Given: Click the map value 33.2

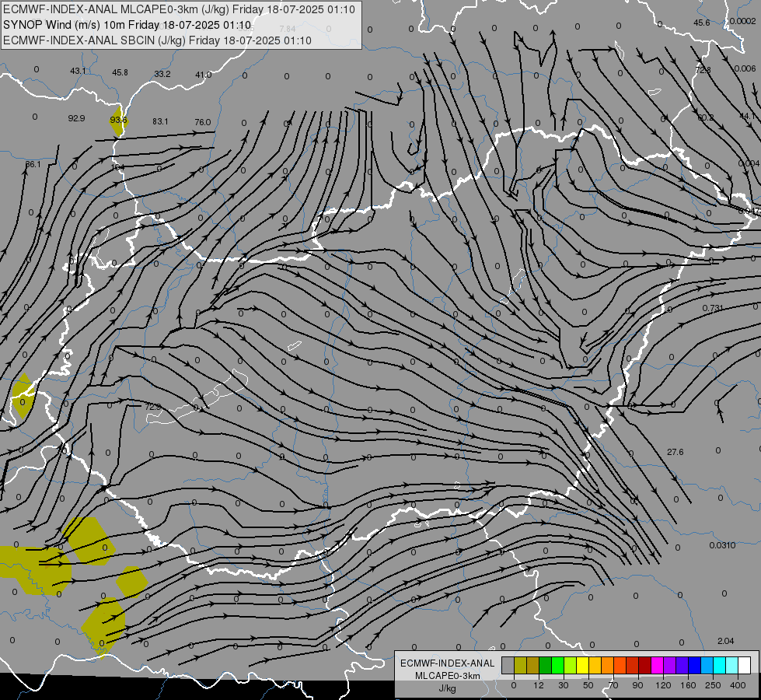Looking at the screenshot, I should (x=162, y=74).
